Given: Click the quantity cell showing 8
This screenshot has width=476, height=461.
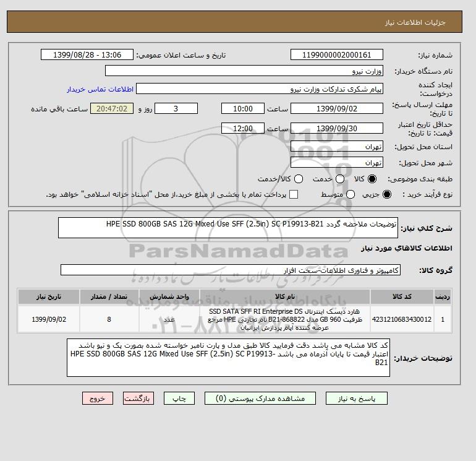Looking at the screenshot, I should tap(109, 319).
